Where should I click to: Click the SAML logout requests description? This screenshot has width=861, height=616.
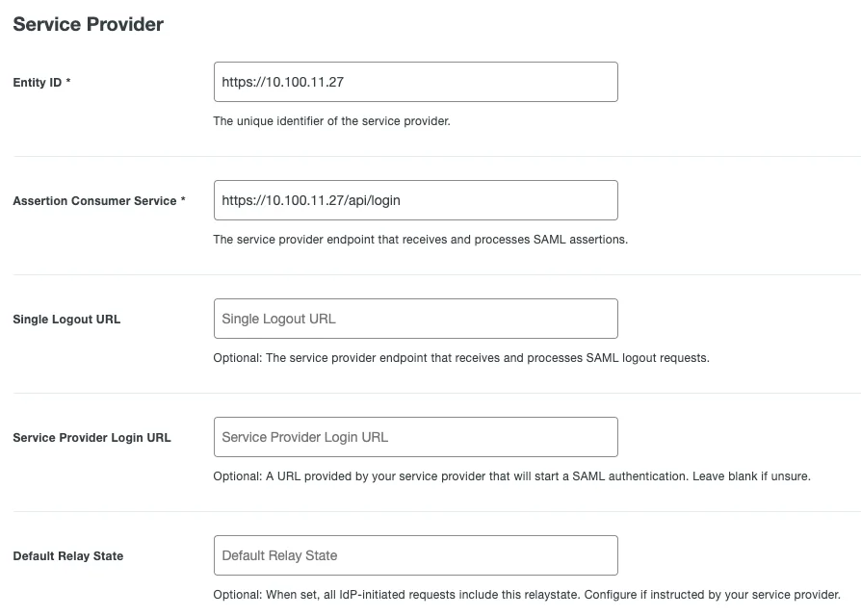461,358
